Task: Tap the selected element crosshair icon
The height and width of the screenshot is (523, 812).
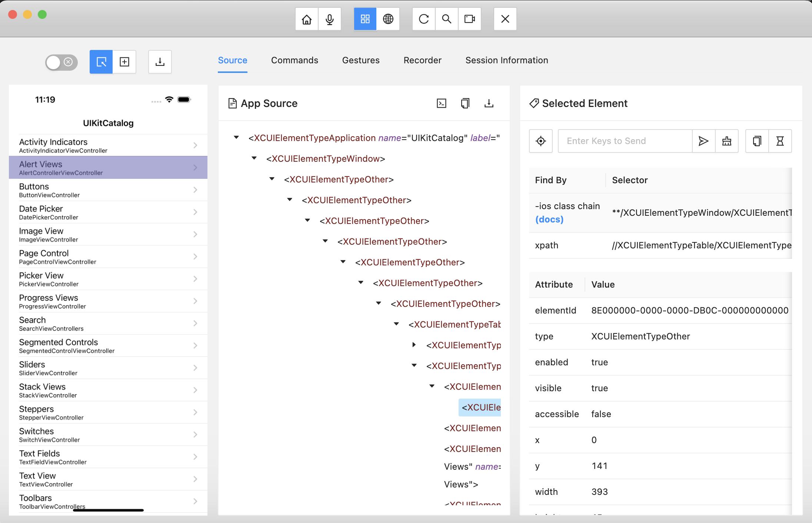Action: [x=540, y=141]
